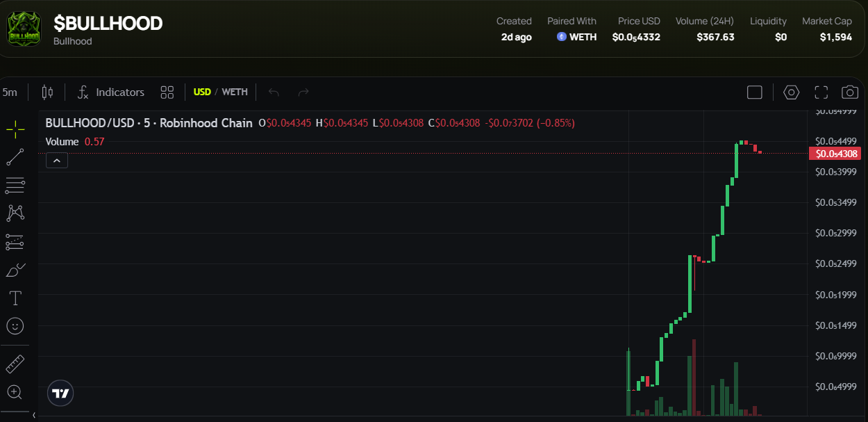Switch chart pricing to WETH

pyautogui.click(x=235, y=92)
